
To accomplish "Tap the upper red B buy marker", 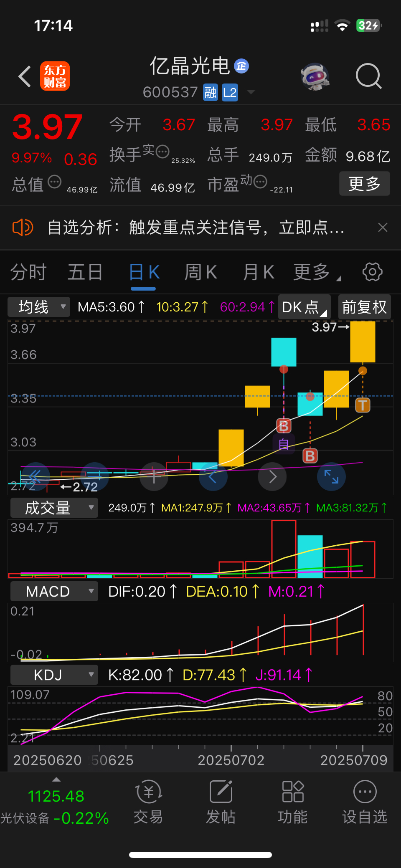I will coord(284,426).
